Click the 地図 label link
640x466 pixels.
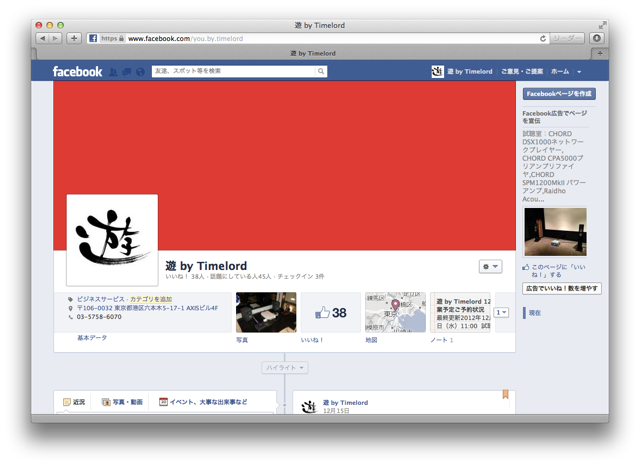click(371, 340)
